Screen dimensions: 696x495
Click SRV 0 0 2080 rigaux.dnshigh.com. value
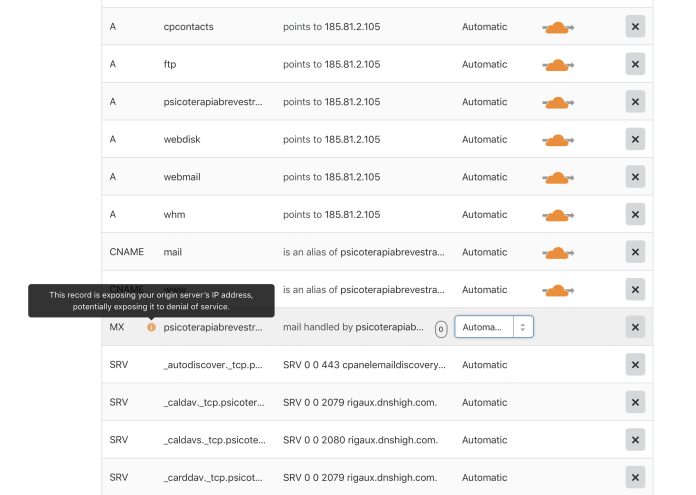(360, 440)
